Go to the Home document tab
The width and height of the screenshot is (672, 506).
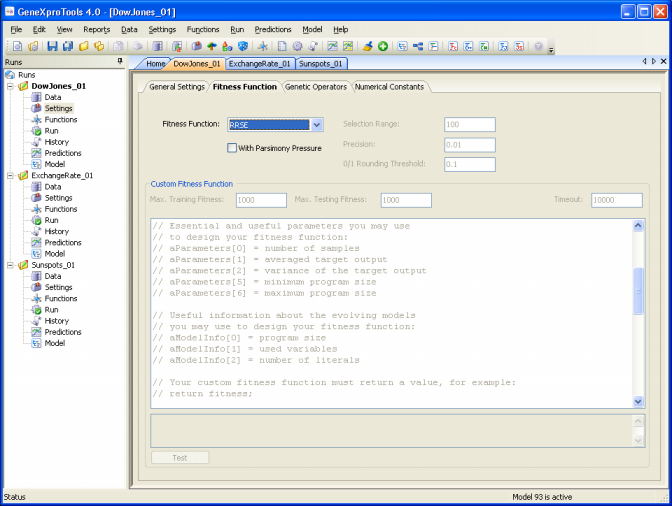(156, 63)
